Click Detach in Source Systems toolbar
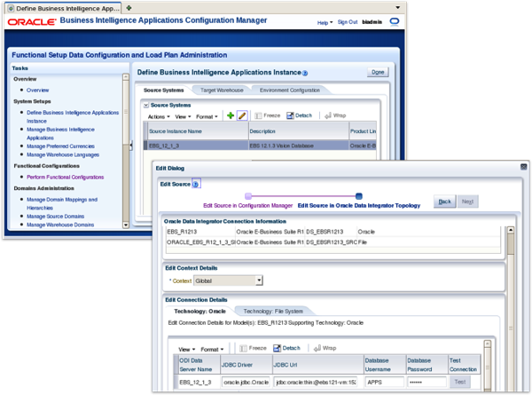The width and height of the screenshot is (532, 395). 299,115
